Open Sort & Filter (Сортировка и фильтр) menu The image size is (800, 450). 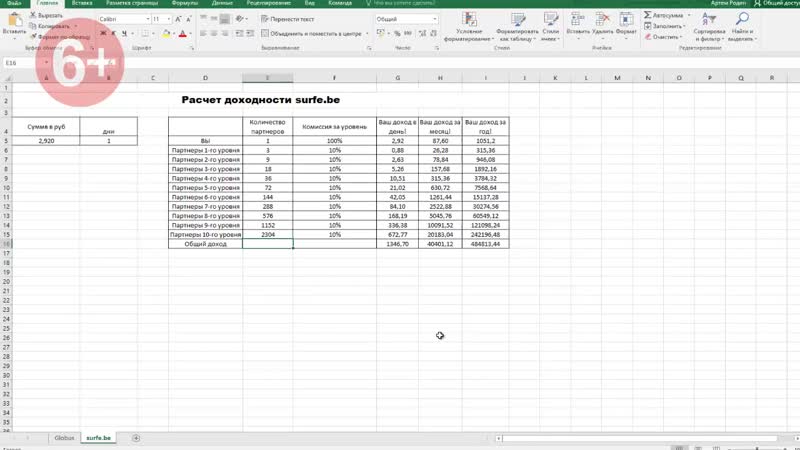[x=709, y=27]
